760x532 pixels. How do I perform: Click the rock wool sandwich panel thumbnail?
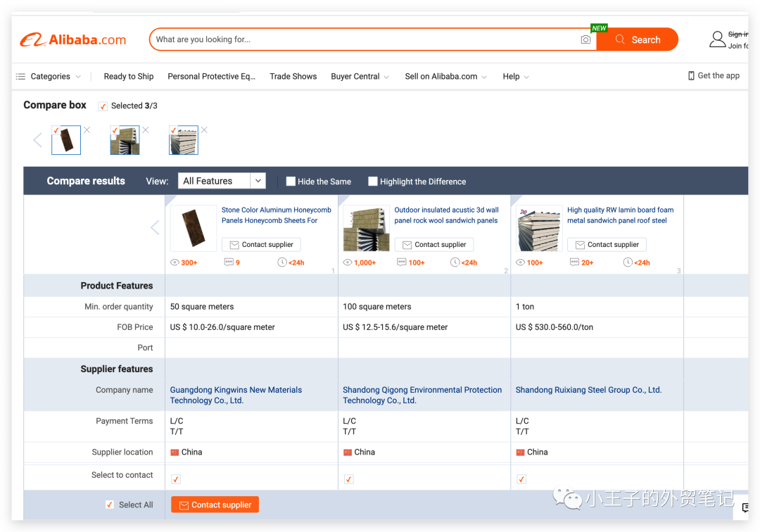[x=366, y=229]
